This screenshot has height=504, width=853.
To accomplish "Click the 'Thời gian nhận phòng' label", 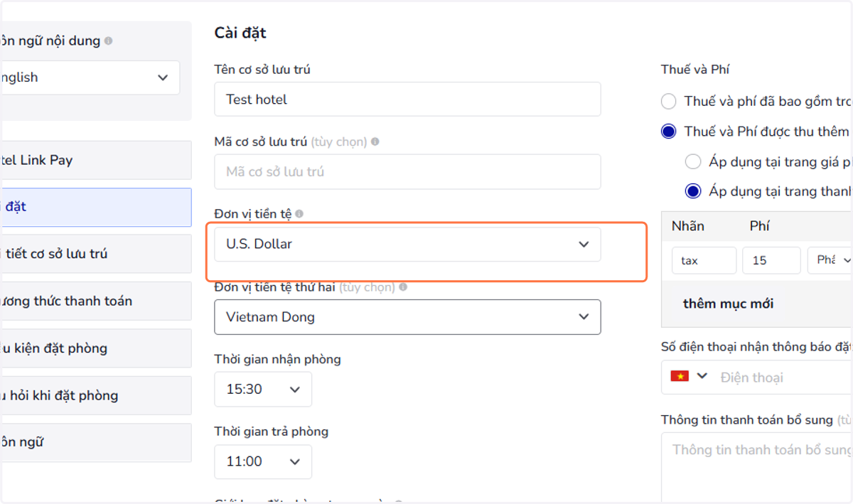I will (x=277, y=359).
